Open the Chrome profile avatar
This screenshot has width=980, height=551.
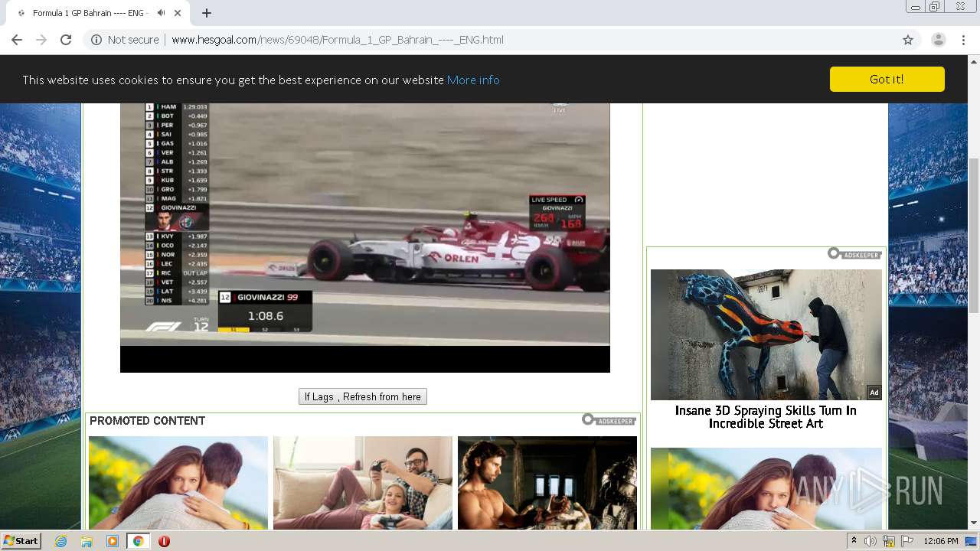point(938,40)
